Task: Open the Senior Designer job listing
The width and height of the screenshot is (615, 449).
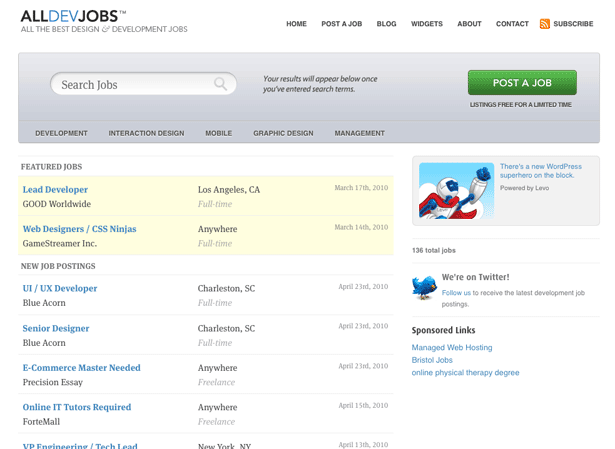Action: [56, 329]
